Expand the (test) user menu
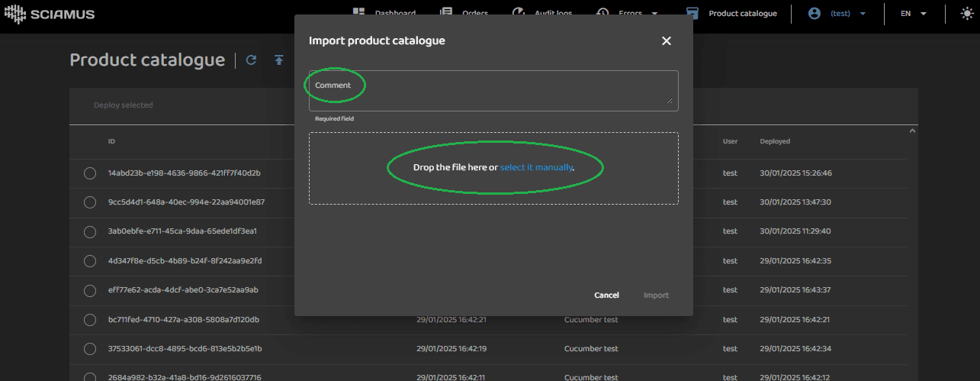 (863, 14)
